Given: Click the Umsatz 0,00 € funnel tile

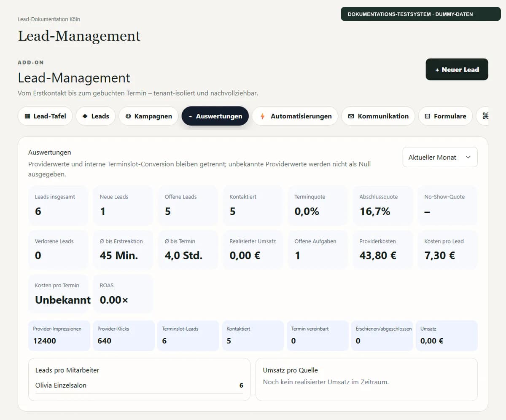Looking at the screenshot, I should (x=447, y=336).
